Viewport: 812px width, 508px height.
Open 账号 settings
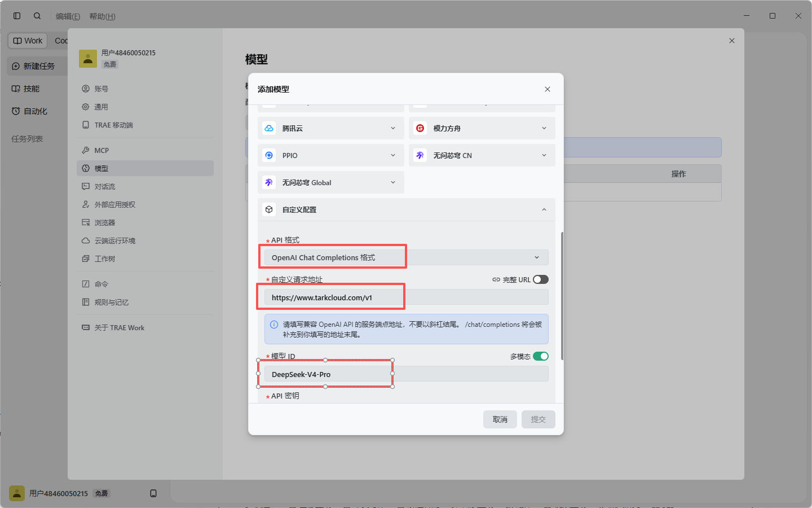click(145, 89)
